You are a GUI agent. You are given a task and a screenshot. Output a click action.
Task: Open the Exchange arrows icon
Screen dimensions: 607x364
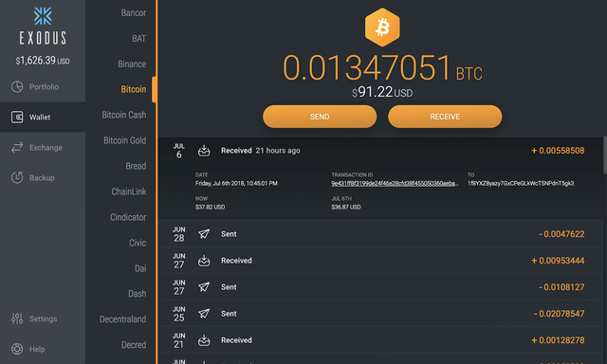pyautogui.click(x=17, y=147)
